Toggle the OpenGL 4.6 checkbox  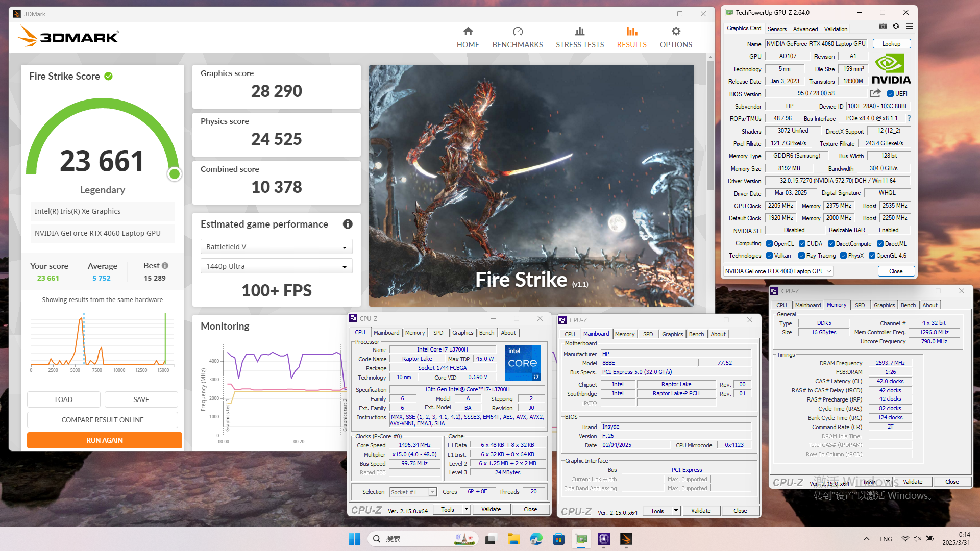point(872,256)
